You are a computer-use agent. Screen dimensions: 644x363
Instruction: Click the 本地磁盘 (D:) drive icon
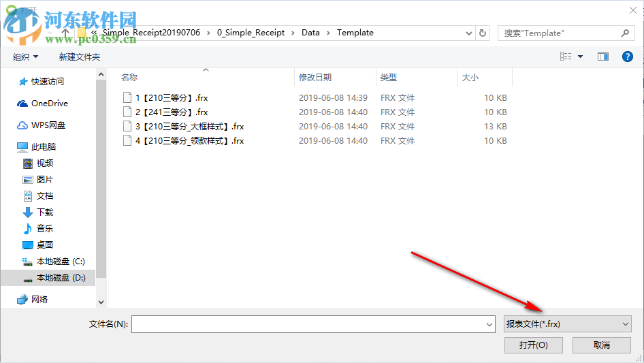[27, 279]
